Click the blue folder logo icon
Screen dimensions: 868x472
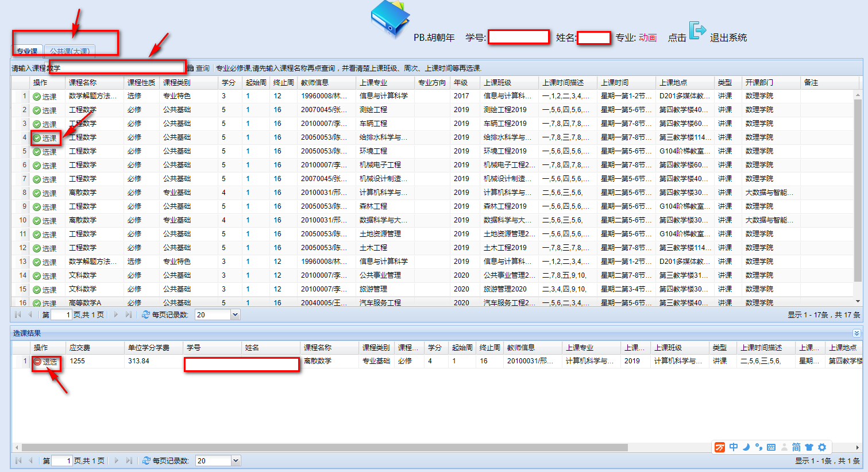tap(390, 20)
